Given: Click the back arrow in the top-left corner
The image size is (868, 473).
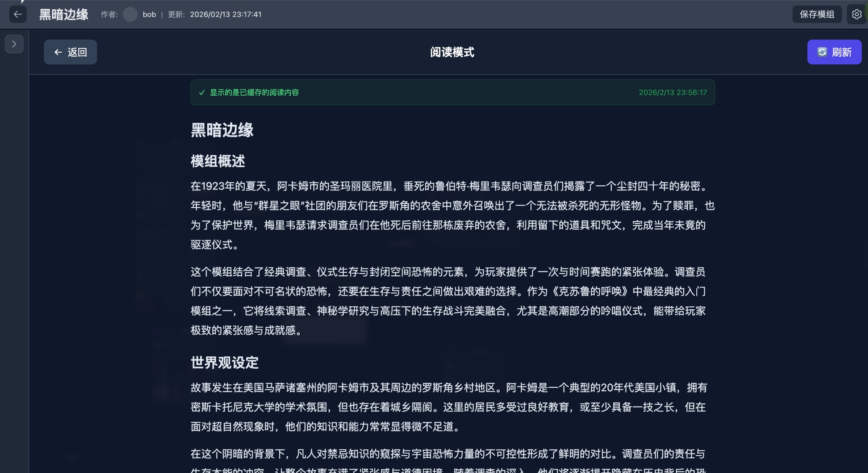Looking at the screenshot, I should click(17, 14).
